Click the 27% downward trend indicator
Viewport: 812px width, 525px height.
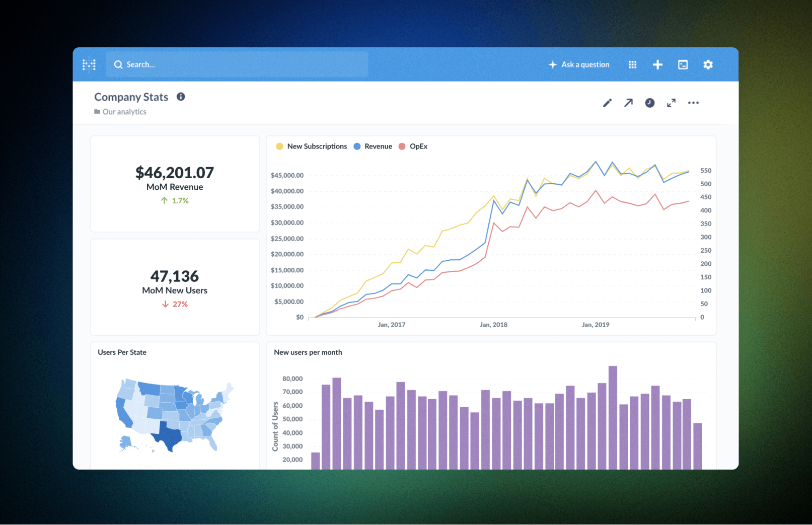click(175, 304)
